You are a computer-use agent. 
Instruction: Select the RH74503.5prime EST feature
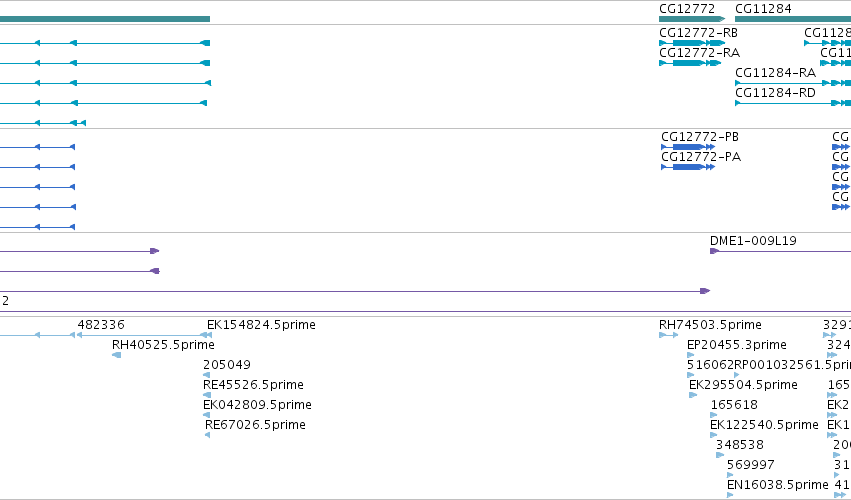pos(669,335)
